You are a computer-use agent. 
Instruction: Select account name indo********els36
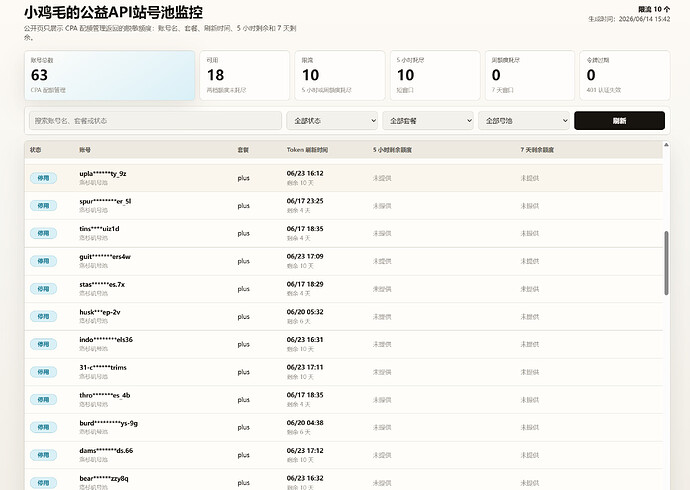106,340
